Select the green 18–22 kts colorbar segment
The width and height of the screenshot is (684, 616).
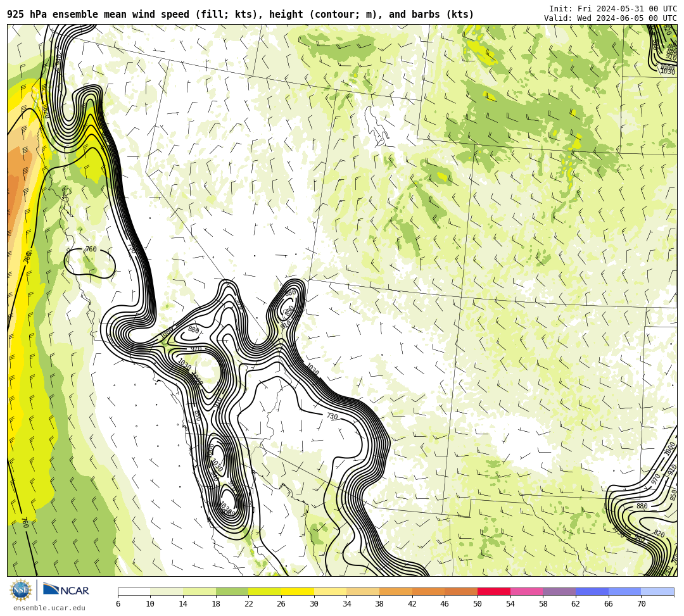[232, 591]
